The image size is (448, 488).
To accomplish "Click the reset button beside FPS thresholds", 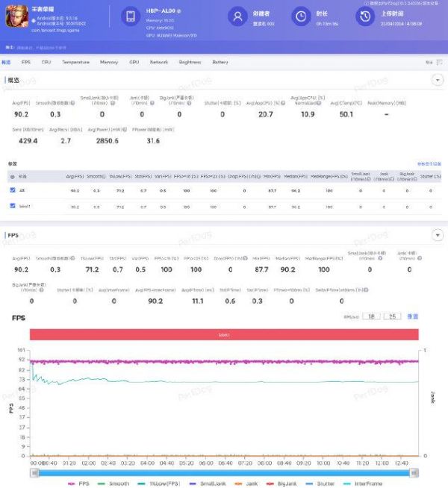I will [412, 317].
